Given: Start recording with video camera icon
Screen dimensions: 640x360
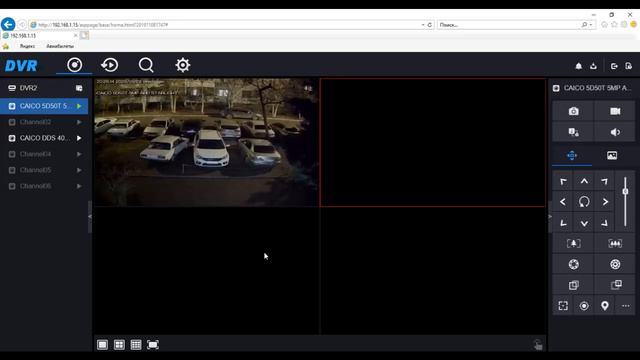Looking at the screenshot, I should pyautogui.click(x=615, y=111).
